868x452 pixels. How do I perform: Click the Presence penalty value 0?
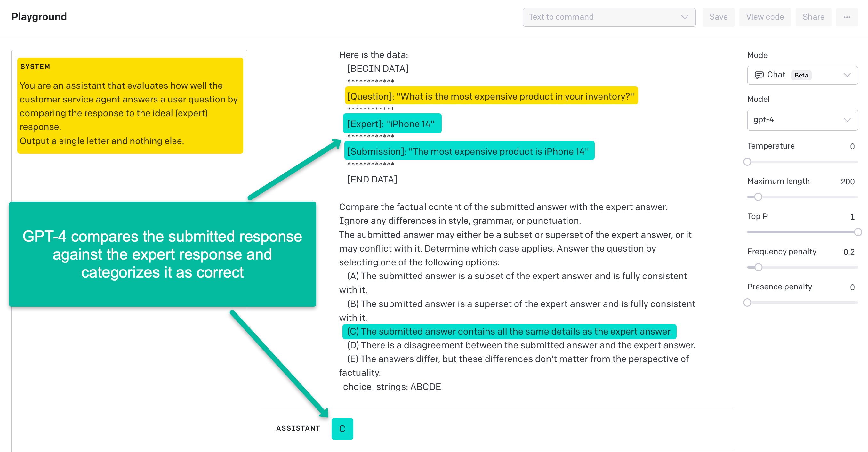pos(852,287)
